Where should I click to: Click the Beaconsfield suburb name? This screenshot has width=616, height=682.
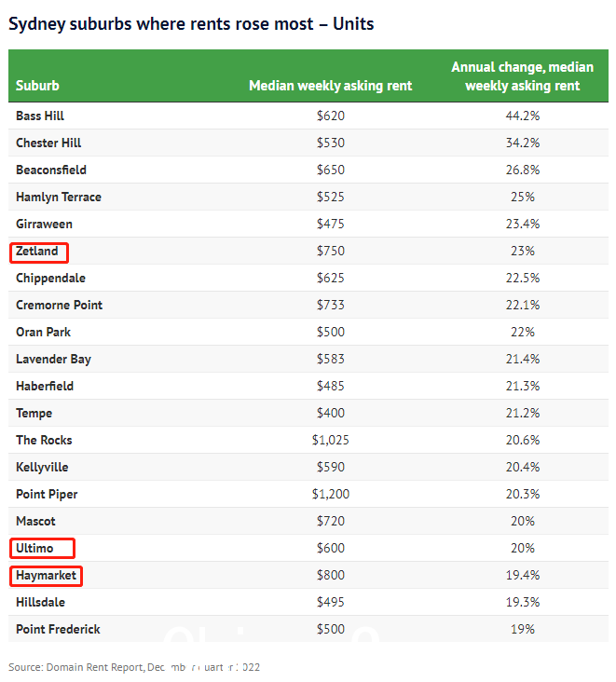coord(51,170)
